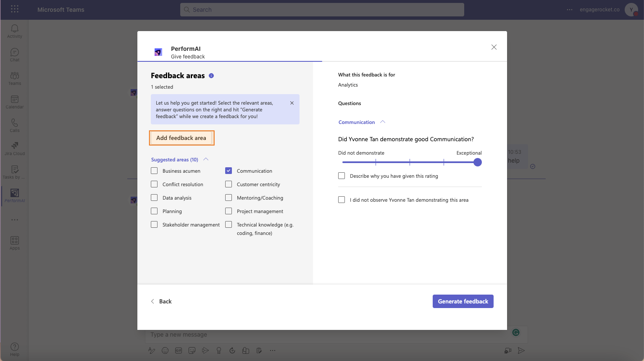This screenshot has width=644, height=361.
Task: Click the Give feedback tab header
Action: click(188, 57)
